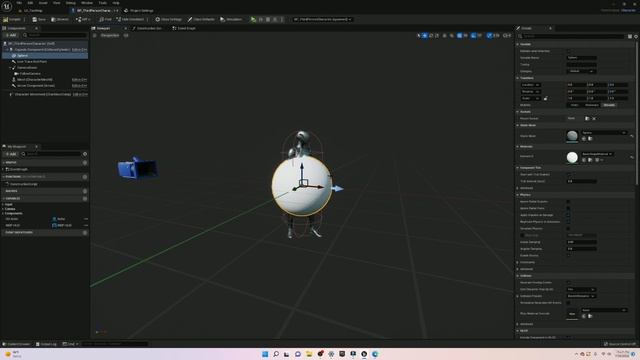The width and height of the screenshot is (640, 360).
Task: Open camera speed settings in viewport
Action: pyautogui.click(x=507, y=36)
